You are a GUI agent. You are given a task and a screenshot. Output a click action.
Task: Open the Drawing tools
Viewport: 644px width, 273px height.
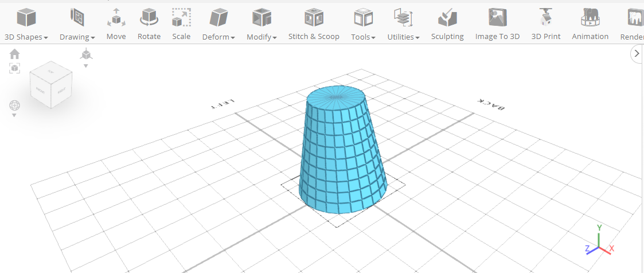[x=77, y=24]
